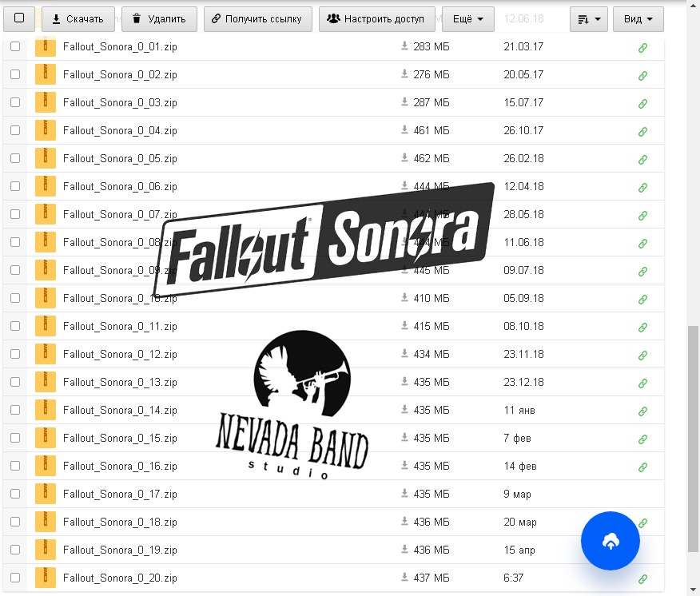Expand the Ещё dropdown menu
Screen dimensions: 700x596
tap(467, 19)
